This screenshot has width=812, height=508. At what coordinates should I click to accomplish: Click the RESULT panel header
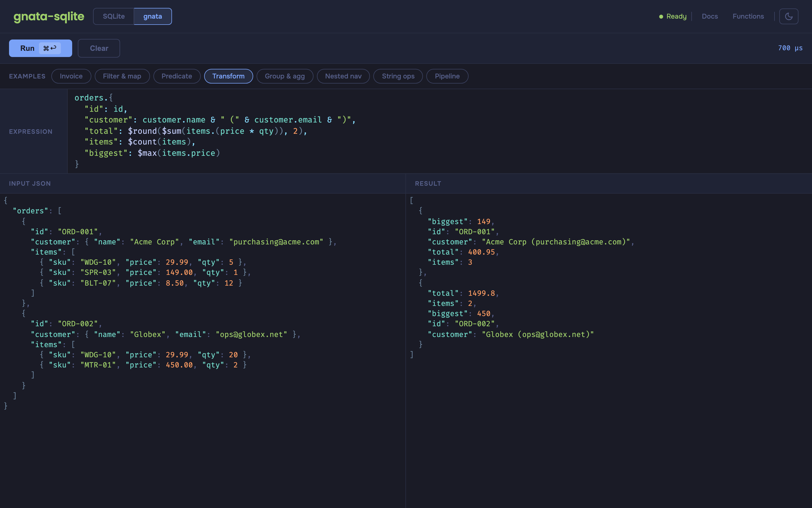tap(428, 183)
